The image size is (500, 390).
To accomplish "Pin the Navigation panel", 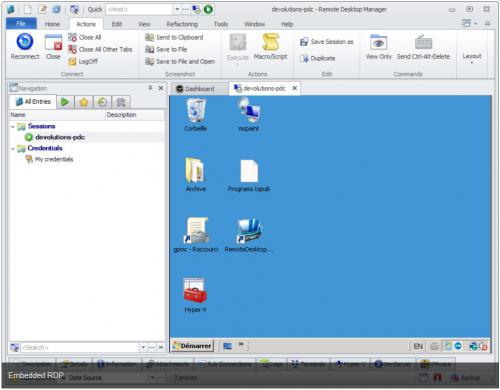I will click(150, 88).
